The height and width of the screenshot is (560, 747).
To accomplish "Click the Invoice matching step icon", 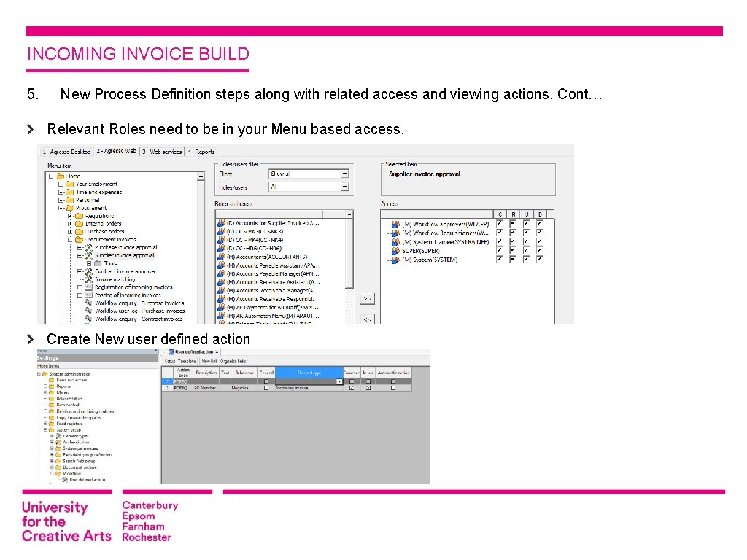I will tap(89, 279).
